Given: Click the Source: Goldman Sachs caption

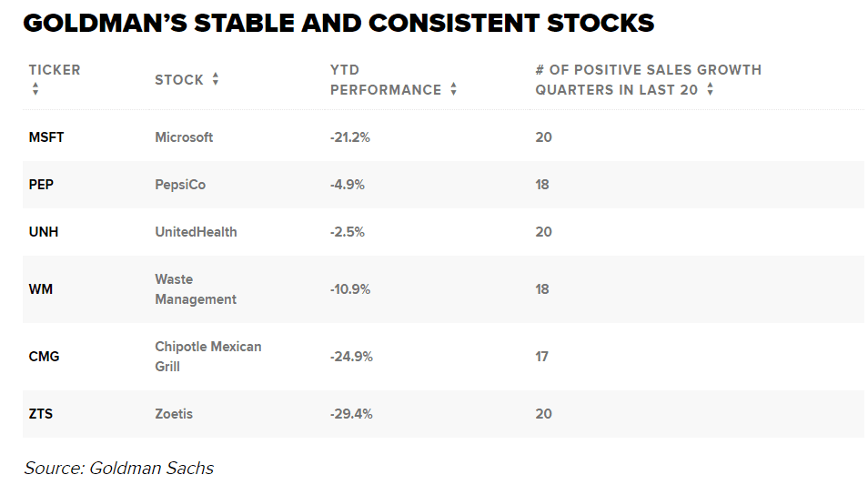Looking at the screenshot, I should tap(119, 469).
